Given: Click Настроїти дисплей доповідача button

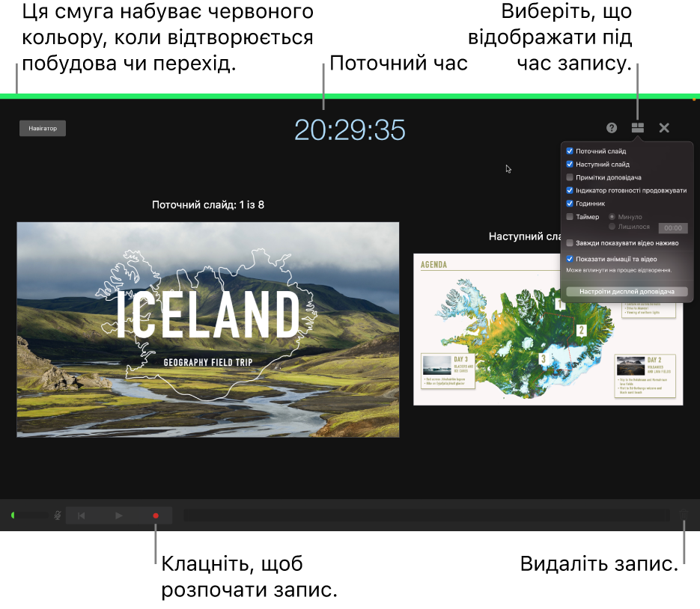Looking at the screenshot, I should point(627,291).
